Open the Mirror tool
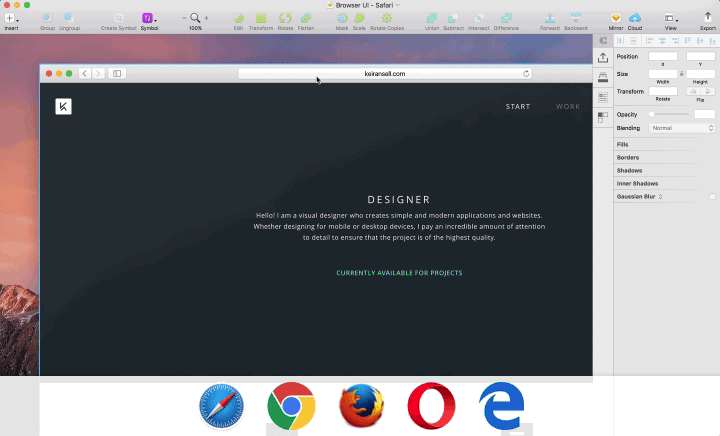This screenshot has height=436, width=720. pyautogui.click(x=616, y=18)
